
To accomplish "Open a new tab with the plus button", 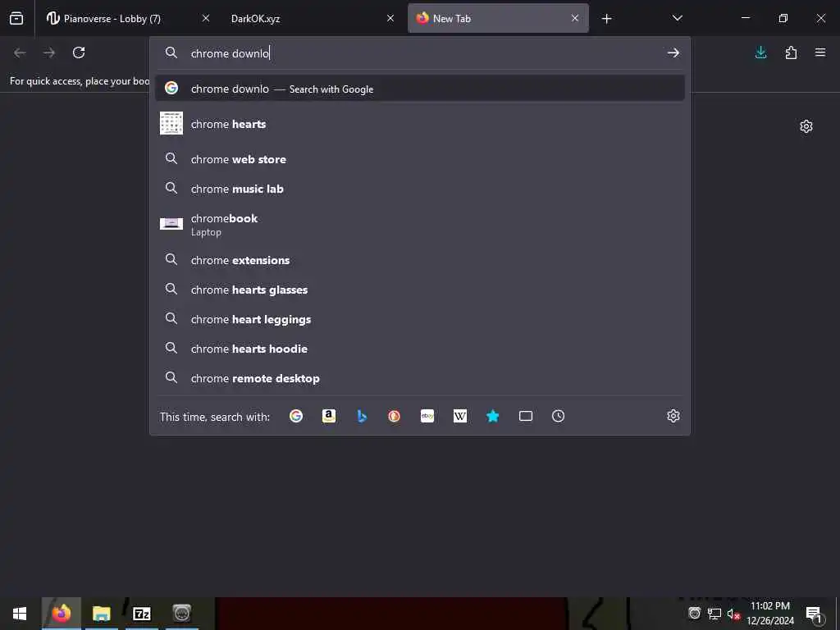I will (x=606, y=19).
